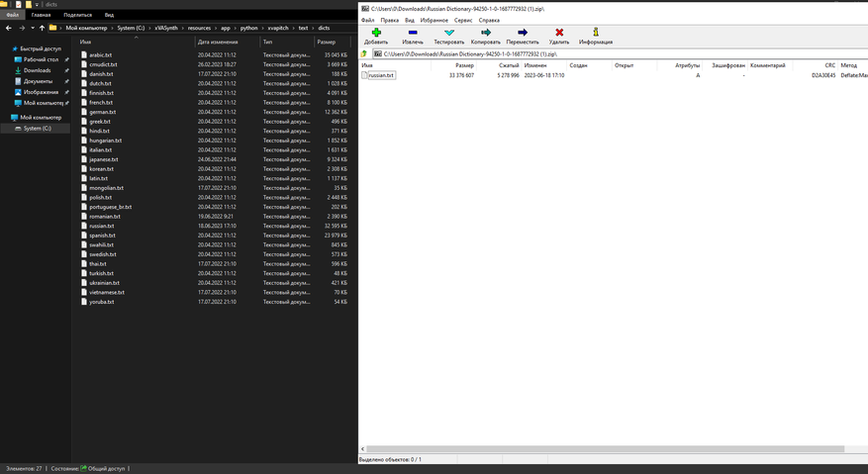The width and height of the screenshot is (868, 474).
Task: Select cmudict.txt in Explorer
Action: pyautogui.click(x=103, y=64)
